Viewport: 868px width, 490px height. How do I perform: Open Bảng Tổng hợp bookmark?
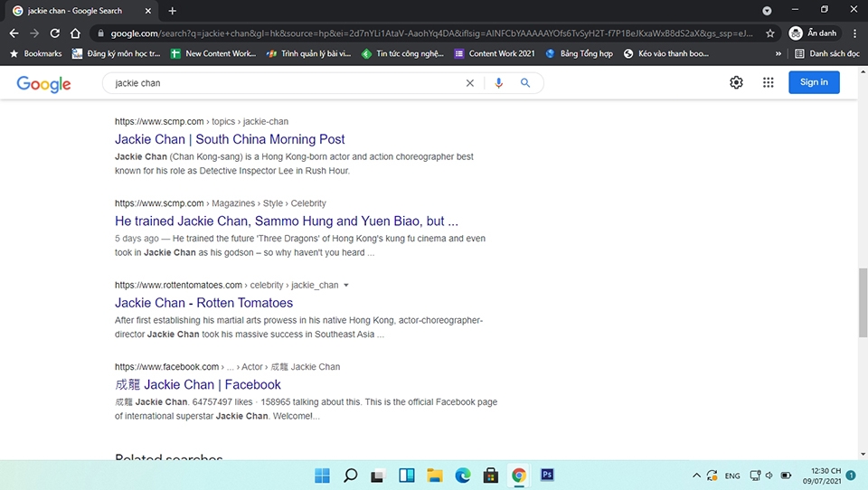coord(579,53)
